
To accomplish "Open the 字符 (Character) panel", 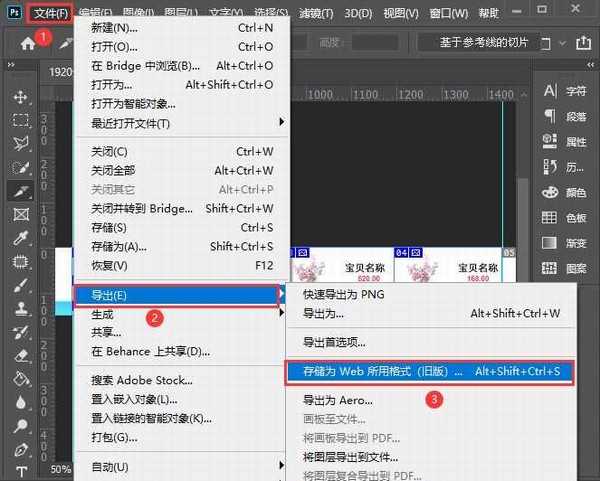I will pos(566,90).
